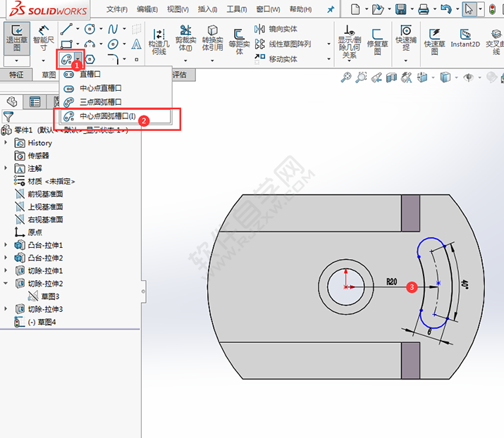This screenshot has height=438, width=504.
Task: Click the Open file icon
Action: click(x=378, y=9)
